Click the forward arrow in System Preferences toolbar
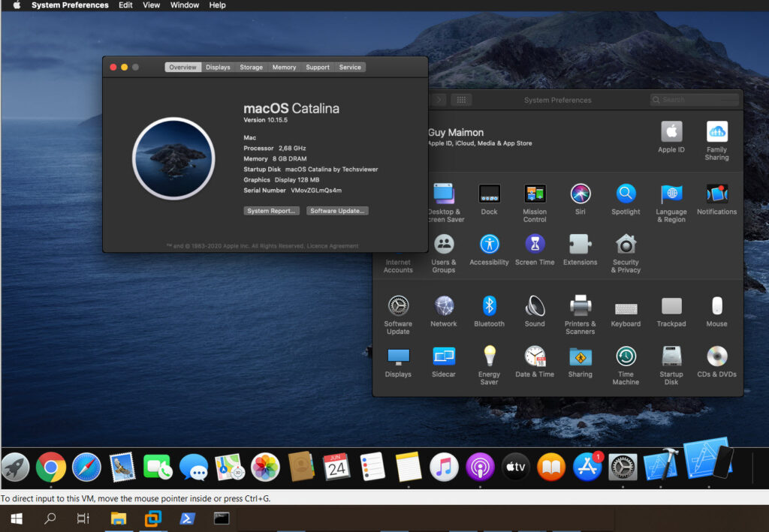The image size is (769, 532). 439,100
